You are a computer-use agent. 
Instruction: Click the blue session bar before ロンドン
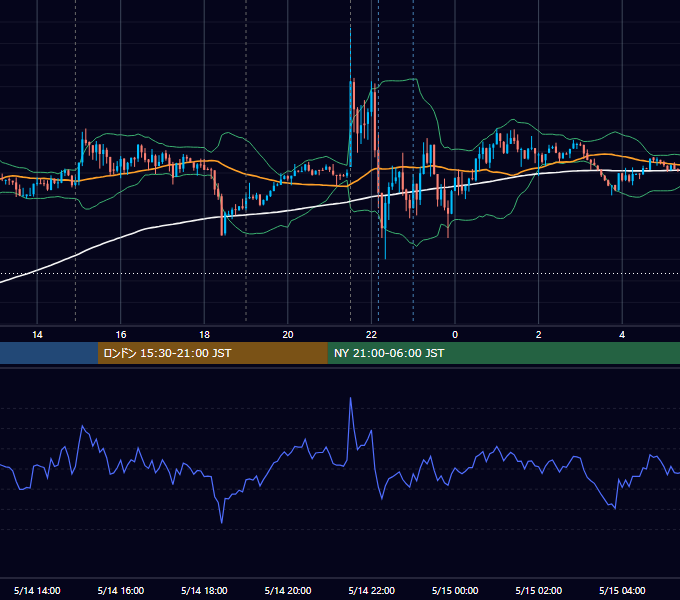click(49, 353)
